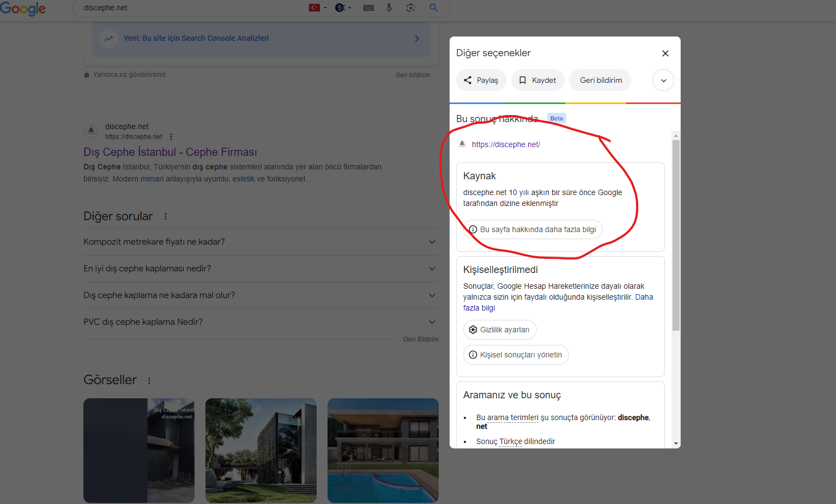Click scrollbar down arrow in panel
The image size is (836, 504).
[x=676, y=444]
